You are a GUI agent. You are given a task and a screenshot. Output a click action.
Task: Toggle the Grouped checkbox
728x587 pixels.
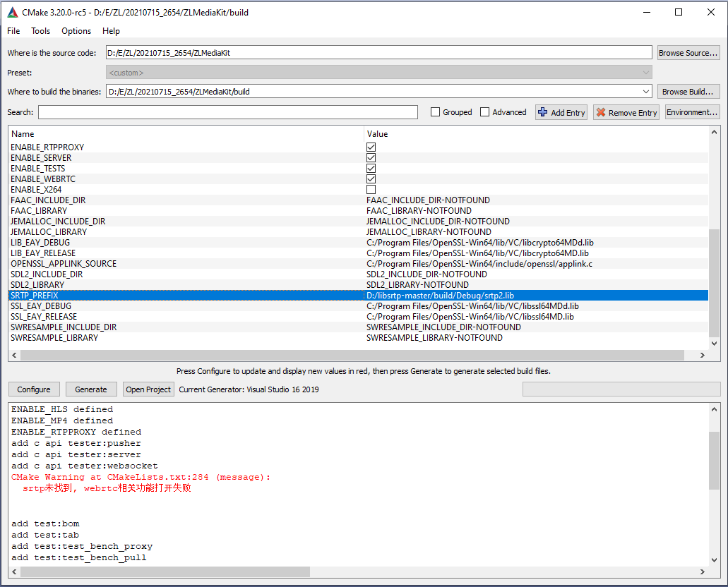coord(435,112)
